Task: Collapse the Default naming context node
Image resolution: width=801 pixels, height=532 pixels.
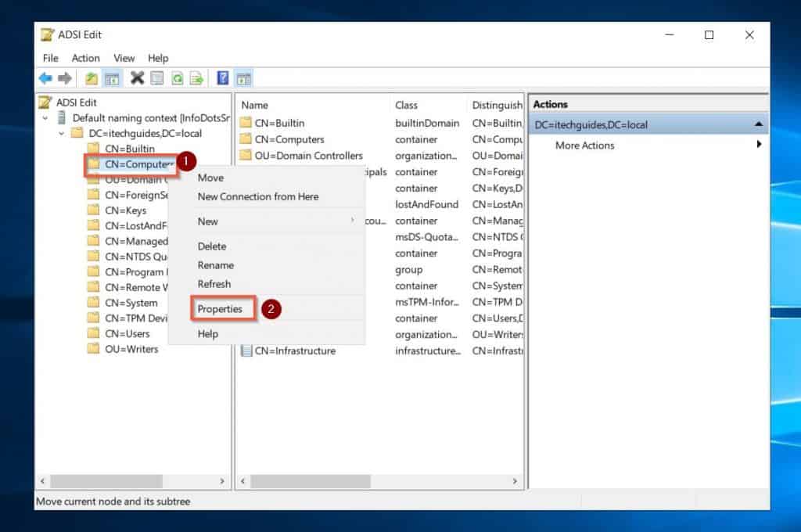Action: 45,118
